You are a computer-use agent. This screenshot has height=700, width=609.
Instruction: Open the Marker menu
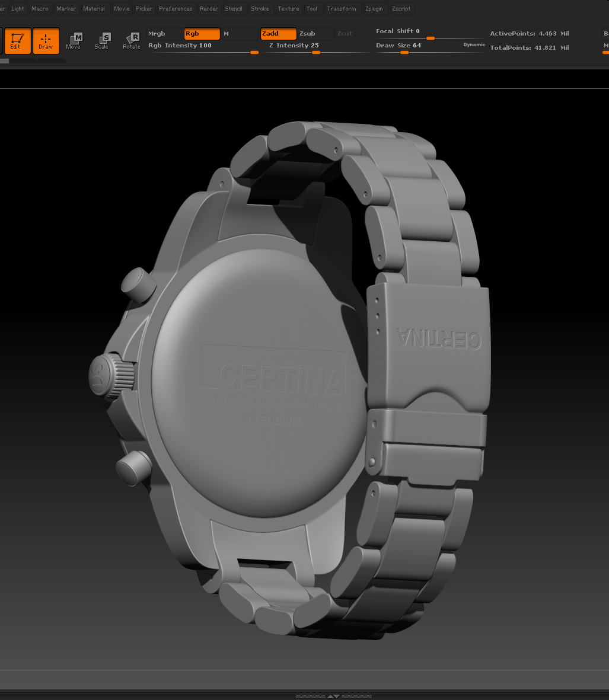coord(66,8)
